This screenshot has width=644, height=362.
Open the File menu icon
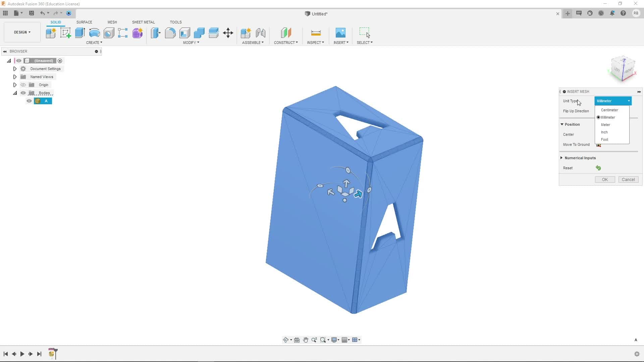(18, 13)
